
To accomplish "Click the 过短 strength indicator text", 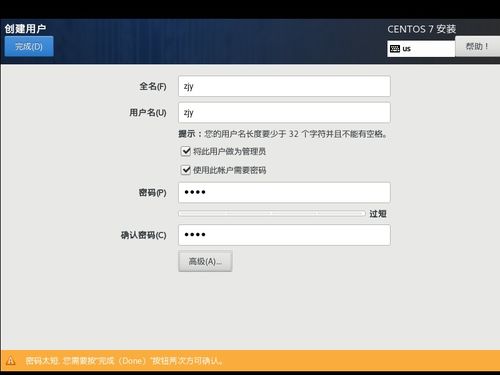I will click(378, 214).
